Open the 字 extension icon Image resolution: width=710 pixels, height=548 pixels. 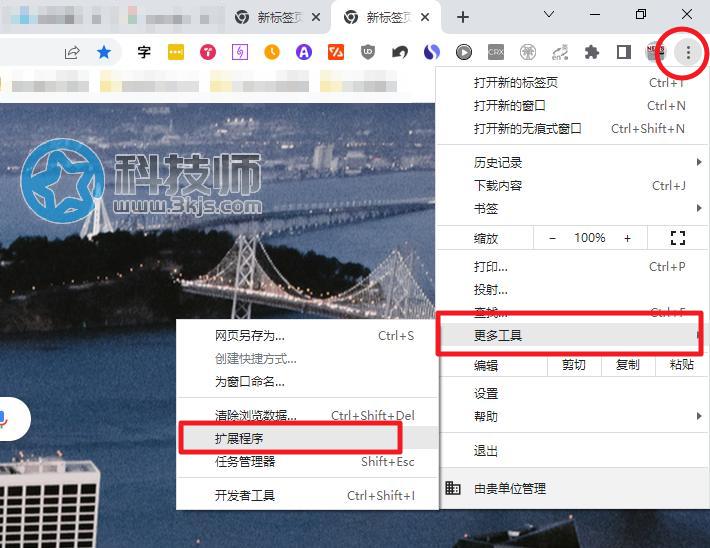[x=144, y=53]
